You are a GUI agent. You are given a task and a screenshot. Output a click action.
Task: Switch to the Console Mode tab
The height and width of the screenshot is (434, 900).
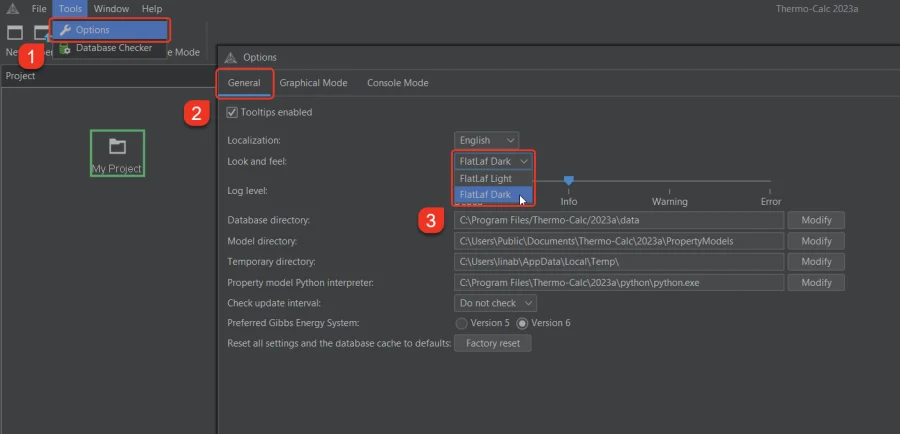tap(398, 83)
